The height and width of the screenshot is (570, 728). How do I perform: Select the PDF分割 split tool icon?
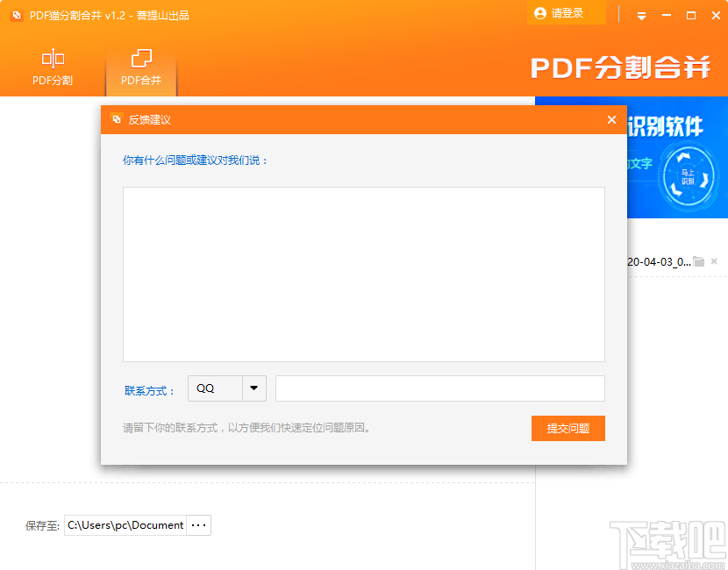click(53, 58)
